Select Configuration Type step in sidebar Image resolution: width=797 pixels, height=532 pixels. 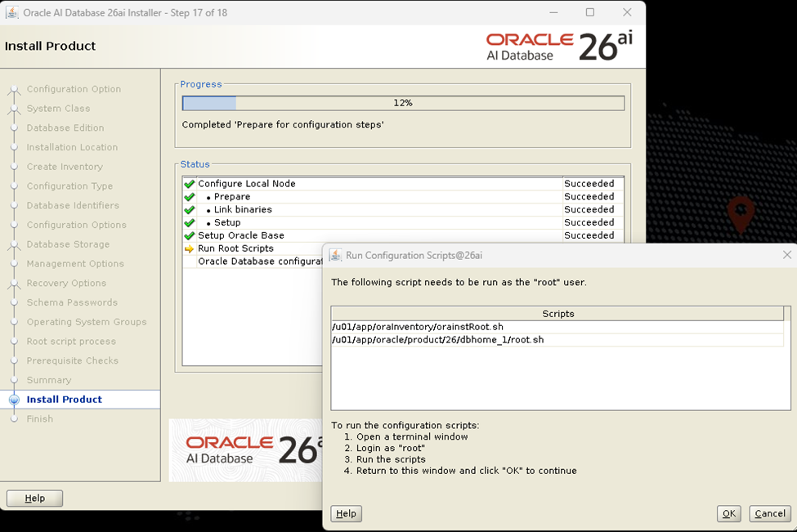[69, 186]
